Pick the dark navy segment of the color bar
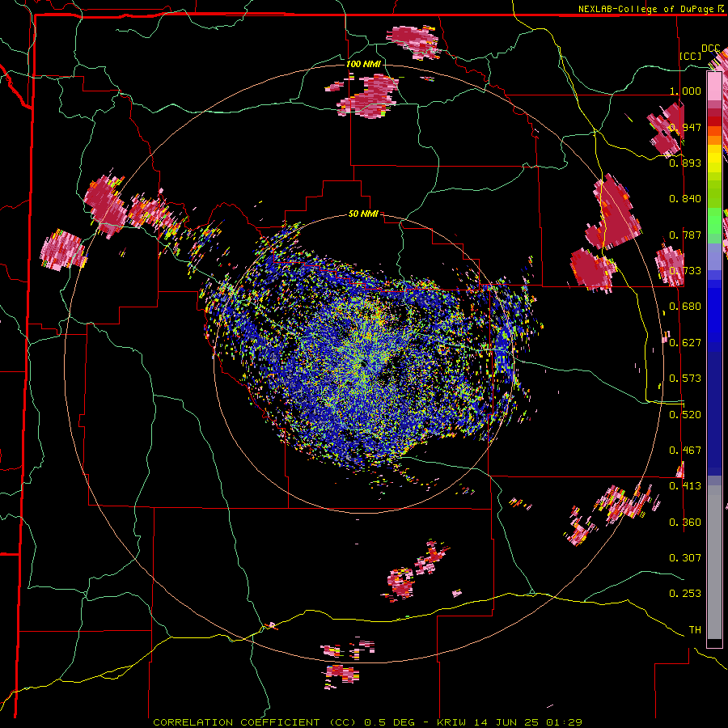 pos(714,413)
